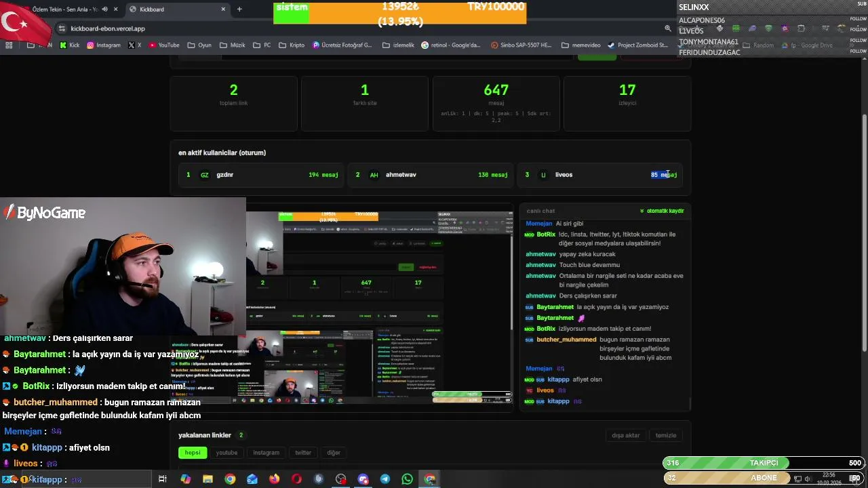The width and height of the screenshot is (868, 488).
Task: Open the Oyun bookmarks folder
Action: tap(199, 45)
